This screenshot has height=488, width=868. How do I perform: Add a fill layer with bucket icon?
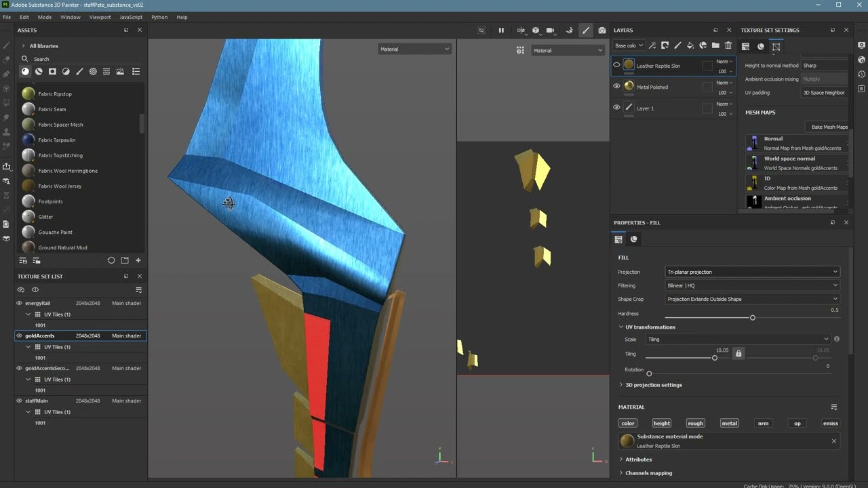pyautogui.click(x=690, y=45)
